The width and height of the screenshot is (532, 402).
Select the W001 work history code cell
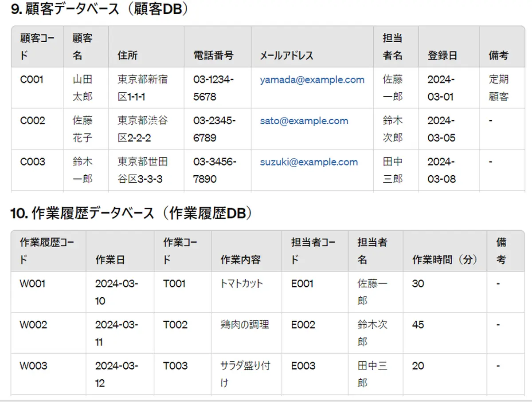point(30,284)
